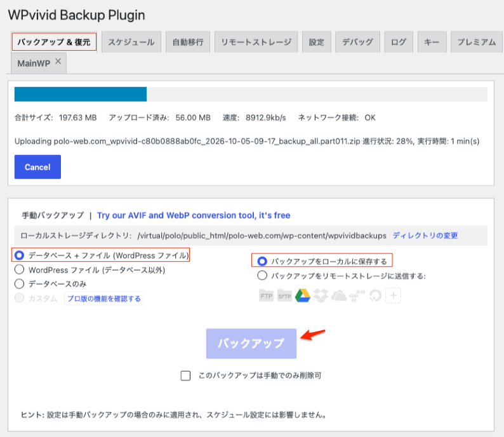Image resolution: width=504 pixels, height=437 pixels.
Task: Select バックアップをローカルに保存する radio option
Action: pyautogui.click(x=262, y=262)
